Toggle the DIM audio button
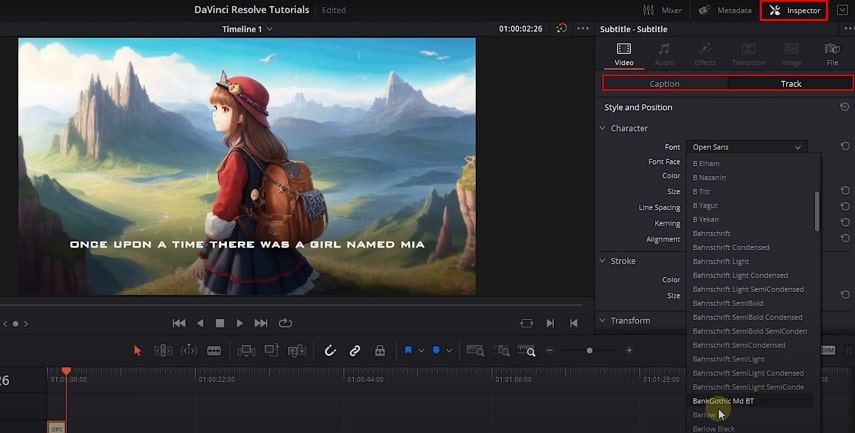This screenshot has height=433, width=855. (828, 350)
